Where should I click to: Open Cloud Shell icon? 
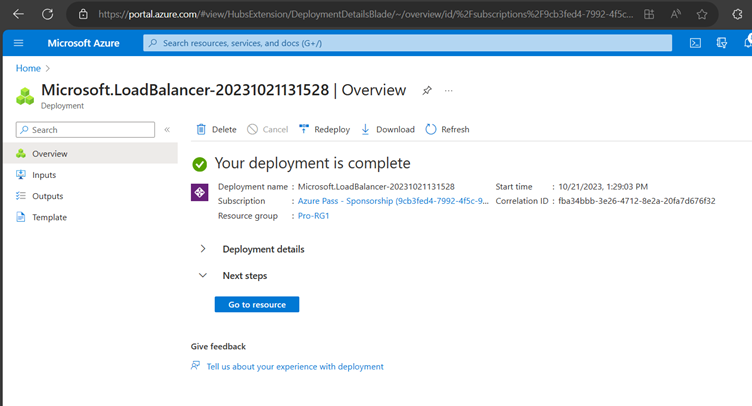(x=695, y=43)
